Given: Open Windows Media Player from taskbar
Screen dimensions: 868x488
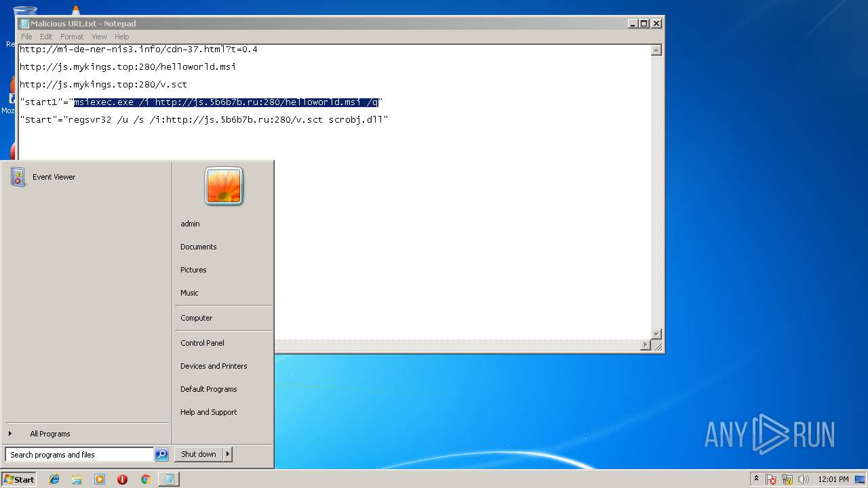Looking at the screenshot, I should (x=100, y=479).
